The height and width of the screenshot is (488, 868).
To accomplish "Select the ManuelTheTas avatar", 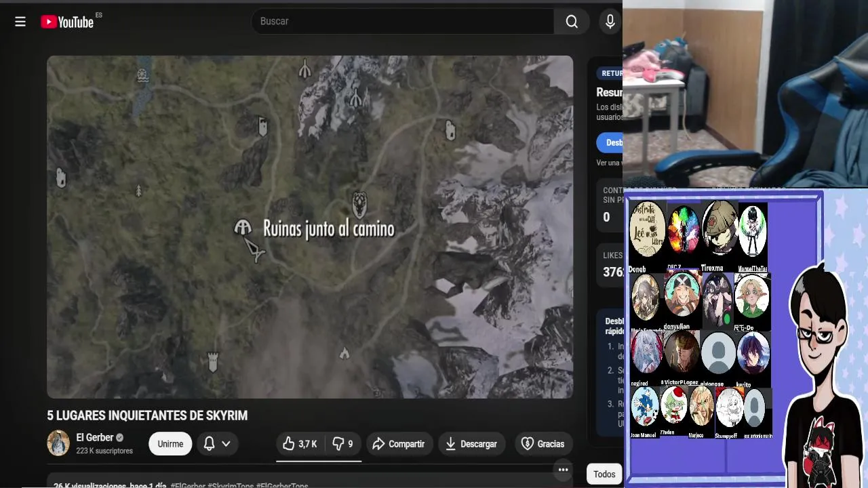I will 753,230.
